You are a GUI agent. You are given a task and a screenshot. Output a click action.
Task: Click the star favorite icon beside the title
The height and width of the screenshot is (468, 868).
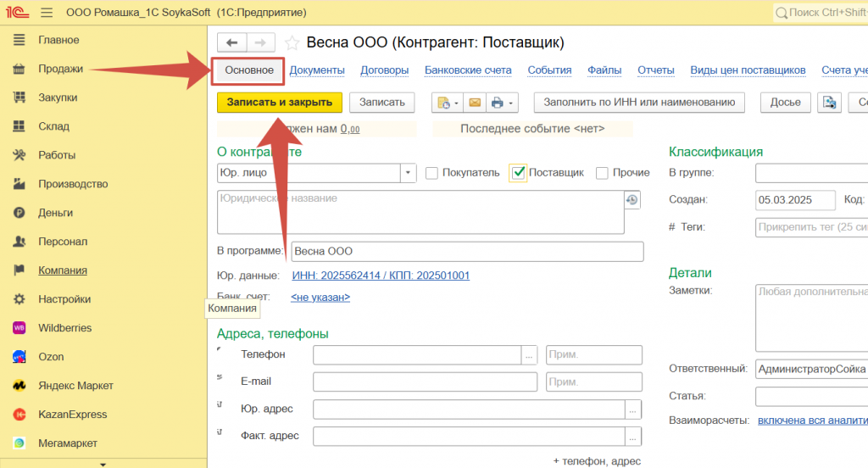point(292,43)
